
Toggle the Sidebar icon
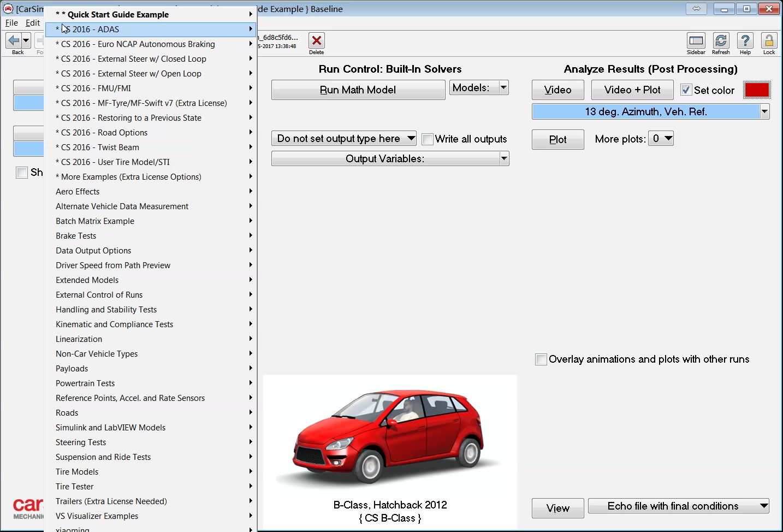(696, 40)
